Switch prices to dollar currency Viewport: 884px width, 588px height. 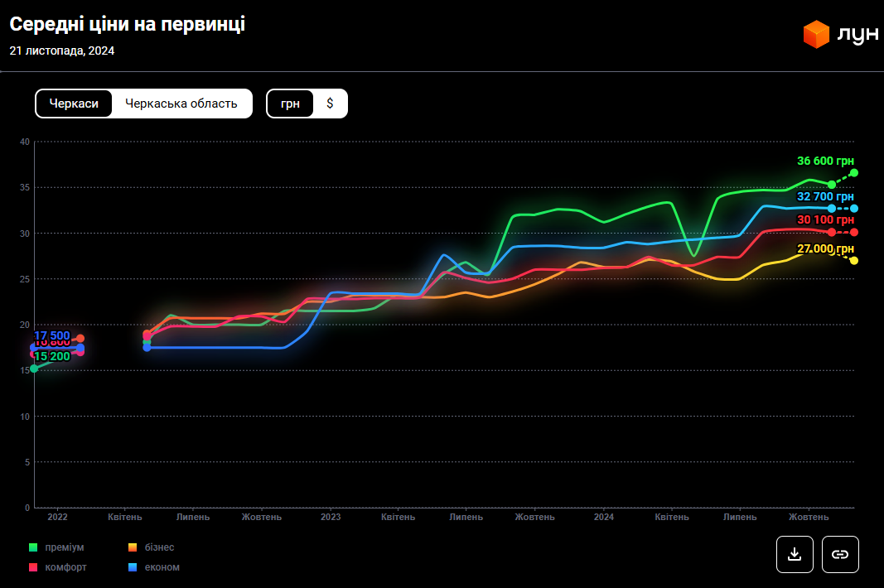(330, 104)
